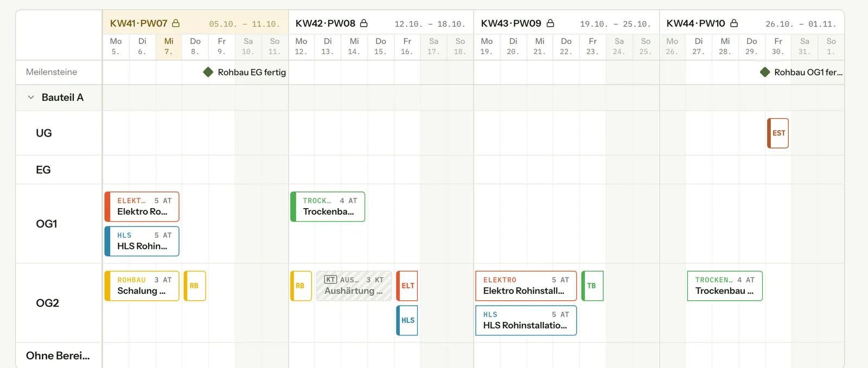This screenshot has width=868, height=368.
Task: Open the EST chip in the UG row
Action: pyautogui.click(x=778, y=133)
